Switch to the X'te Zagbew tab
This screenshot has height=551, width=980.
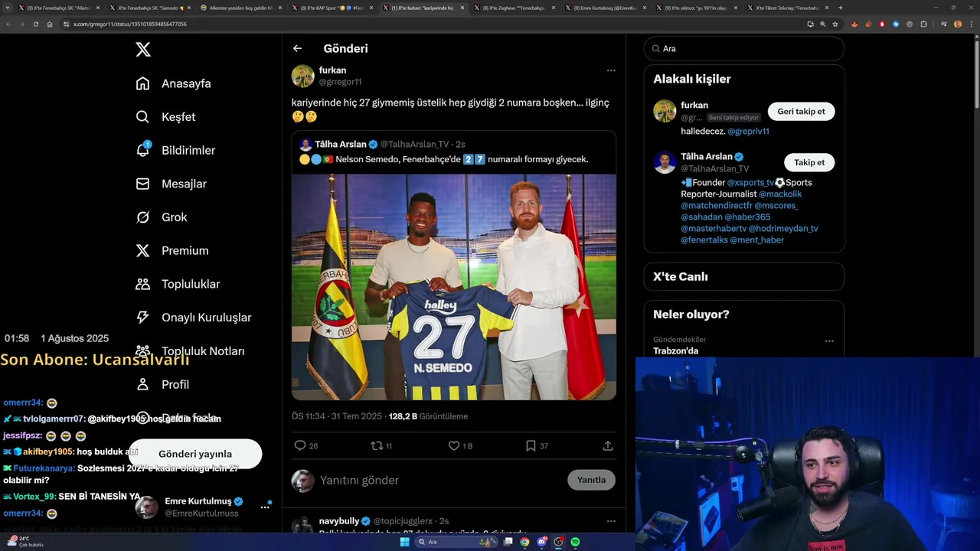[x=513, y=8]
